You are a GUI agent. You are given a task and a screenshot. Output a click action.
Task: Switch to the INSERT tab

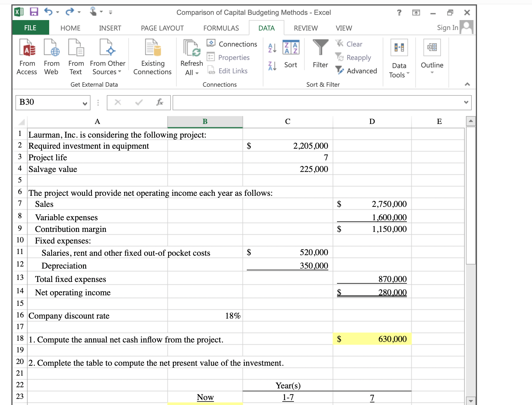pos(110,28)
